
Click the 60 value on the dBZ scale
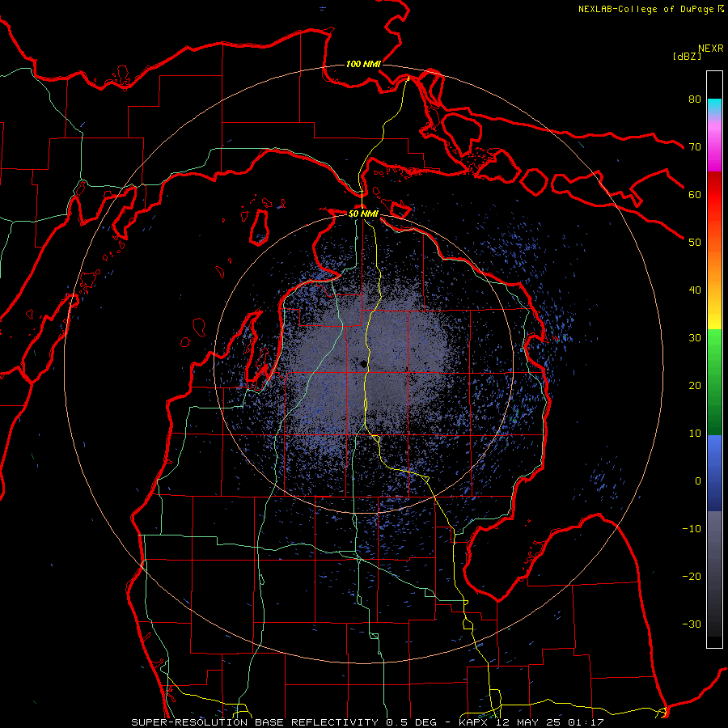pos(695,194)
